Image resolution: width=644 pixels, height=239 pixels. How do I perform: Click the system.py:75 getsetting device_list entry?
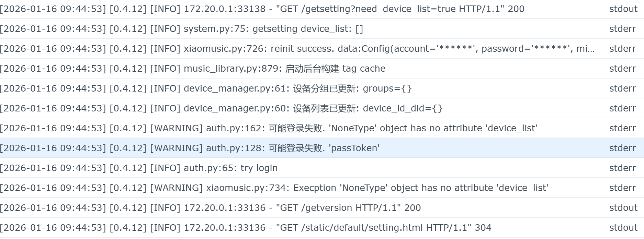point(181,29)
